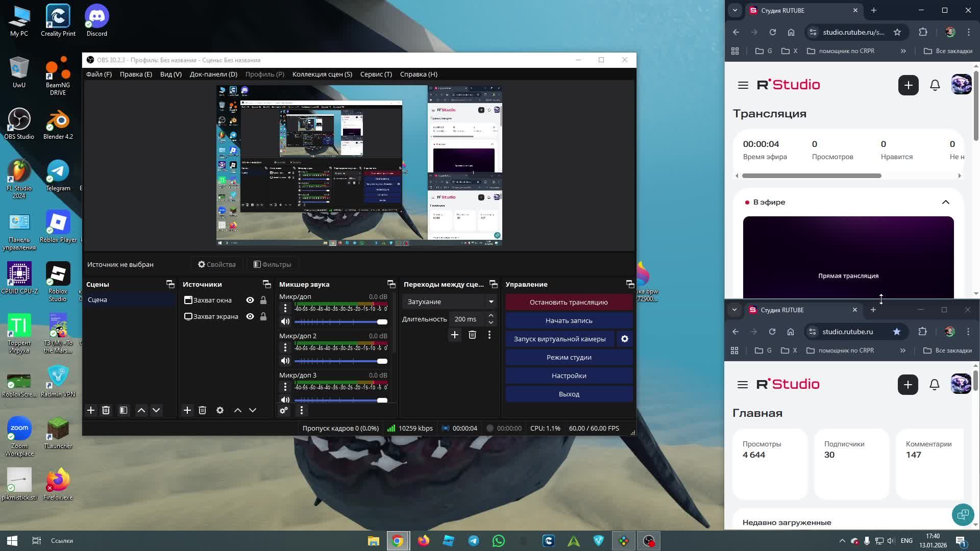This screenshot has width=980, height=551.
Task: Expand hidden bookmarks chevron in top Chrome
Action: pos(903,51)
